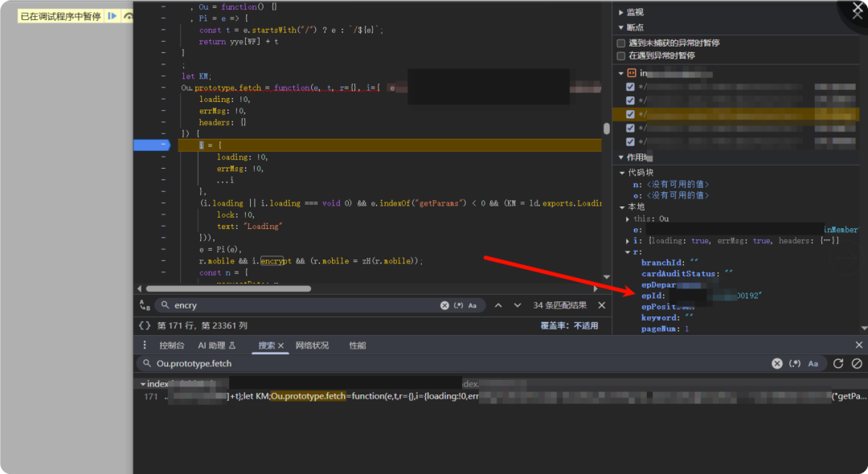The height and width of the screenshot is (474, 868).
Task: Clear drawer search results icon
Action: (x=857, y=363)
